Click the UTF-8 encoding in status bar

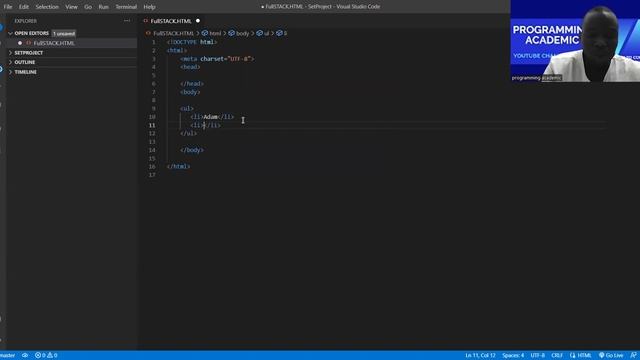(538, 356)
